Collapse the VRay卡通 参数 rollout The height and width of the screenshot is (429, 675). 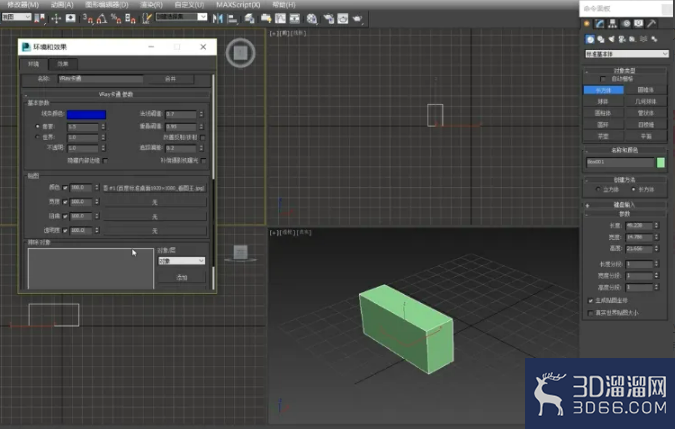click(x=116, y=94)
